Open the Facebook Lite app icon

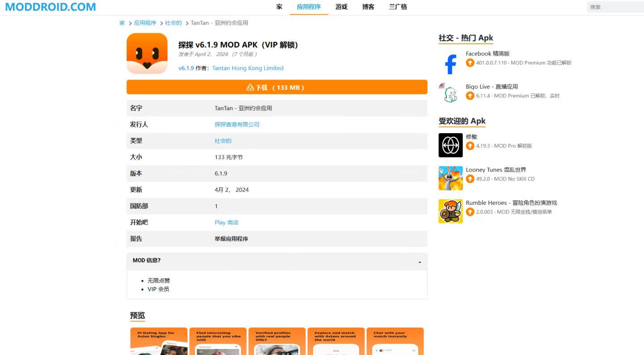click(450, 63)
